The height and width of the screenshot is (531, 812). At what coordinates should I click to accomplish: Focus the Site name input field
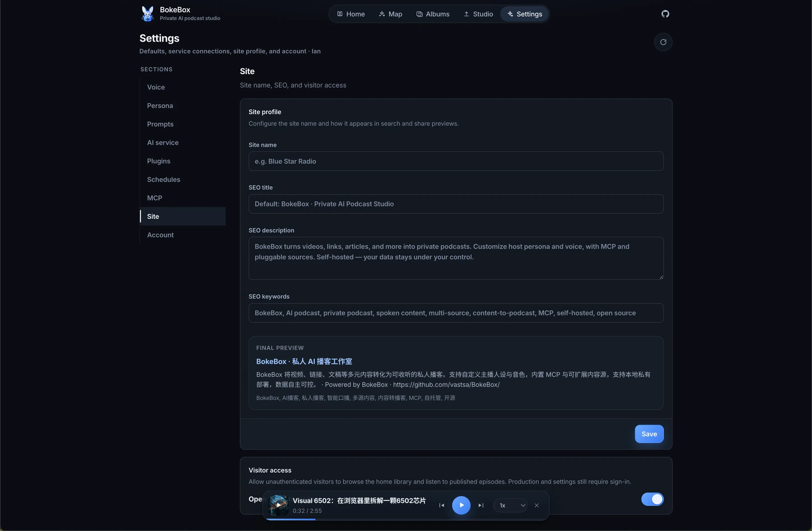click(456, 161)
